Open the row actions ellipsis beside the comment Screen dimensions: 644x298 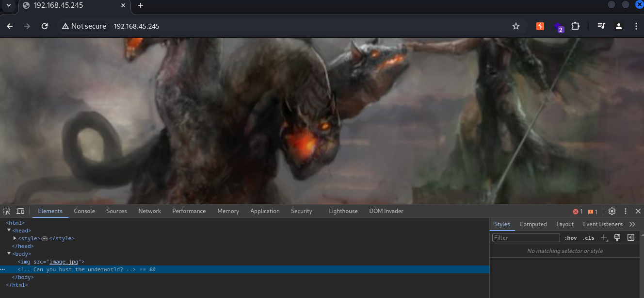click(x=2, y=269)
